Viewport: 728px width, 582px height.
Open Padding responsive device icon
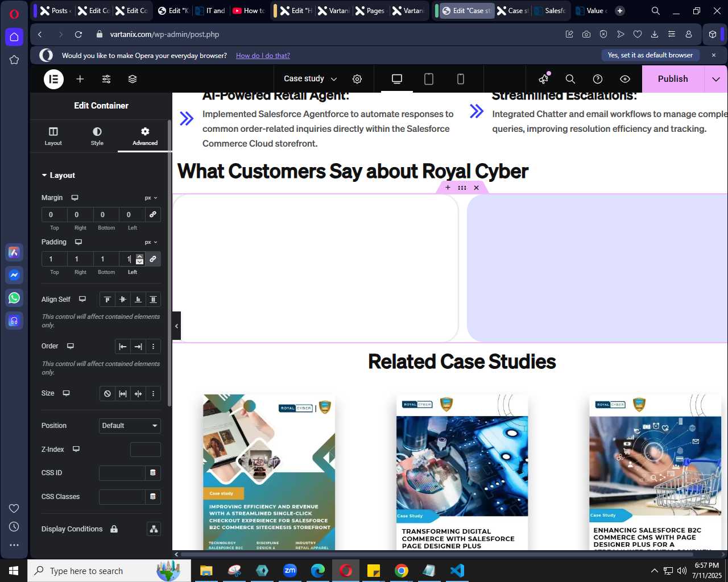tap(78, 242)
